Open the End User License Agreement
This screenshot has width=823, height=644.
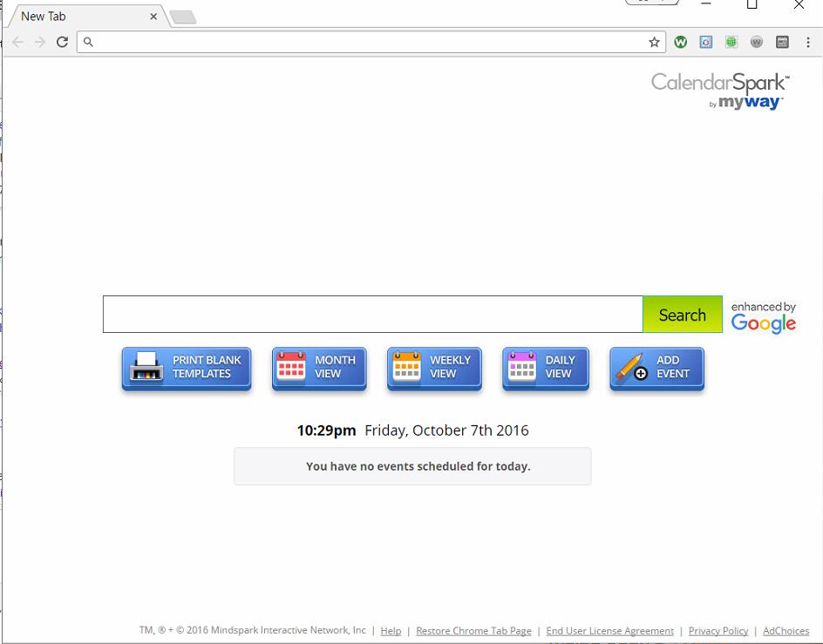point(610,630)
